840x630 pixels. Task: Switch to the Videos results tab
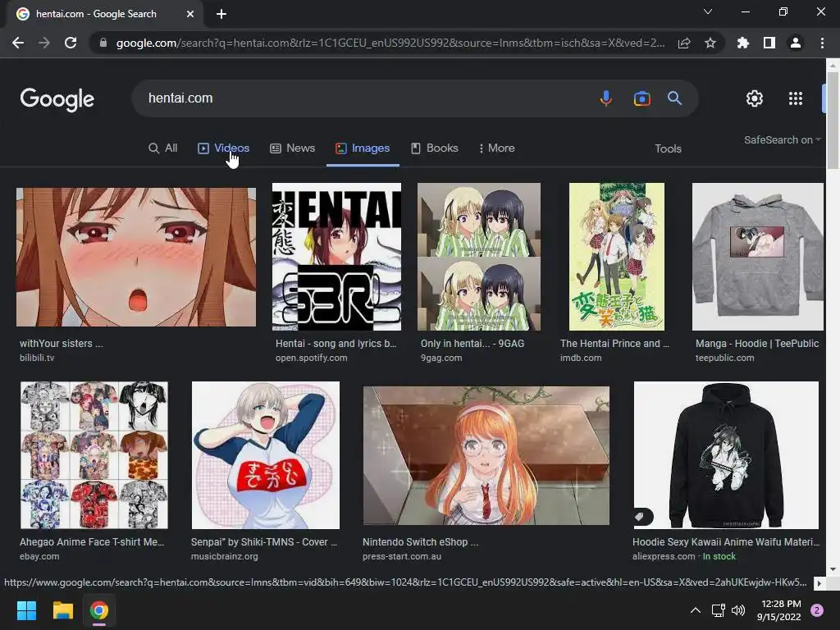pyautogui.click(x=223, y=148)
